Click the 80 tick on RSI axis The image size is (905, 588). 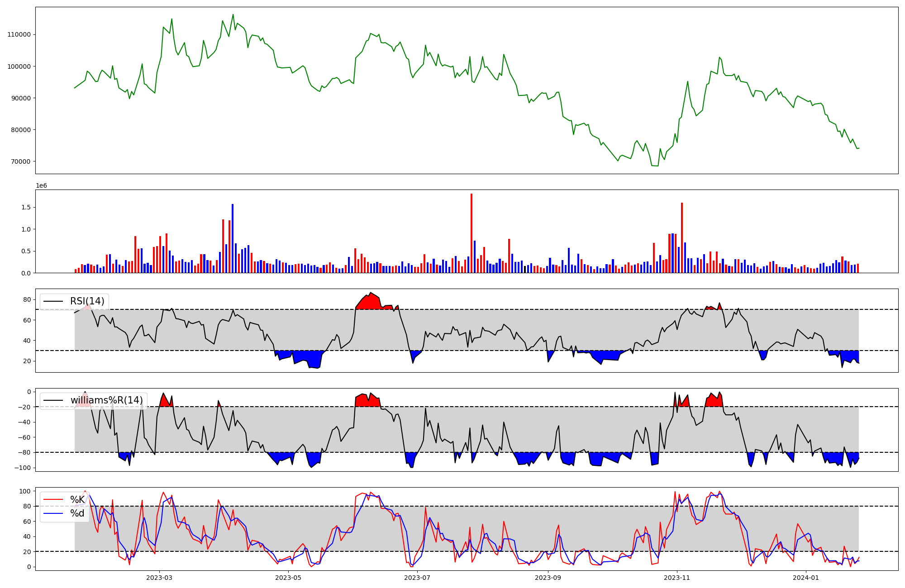[27, 299]
